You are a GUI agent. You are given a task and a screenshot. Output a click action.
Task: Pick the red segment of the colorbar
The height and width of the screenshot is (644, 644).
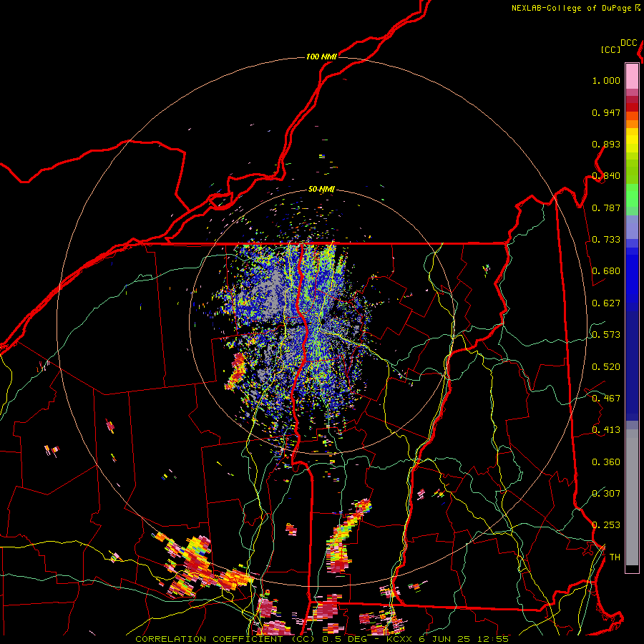632,107
